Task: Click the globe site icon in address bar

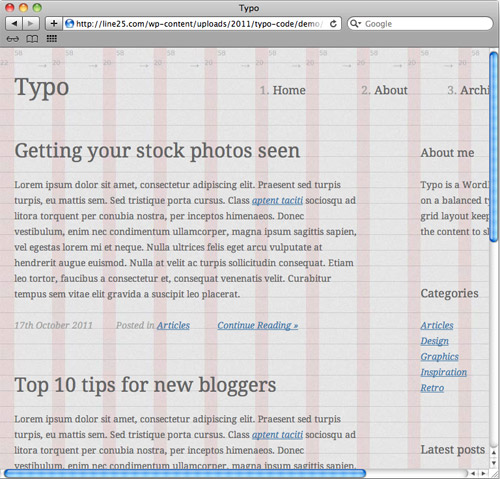Action: pyautogui.click(x=69, y=24)
